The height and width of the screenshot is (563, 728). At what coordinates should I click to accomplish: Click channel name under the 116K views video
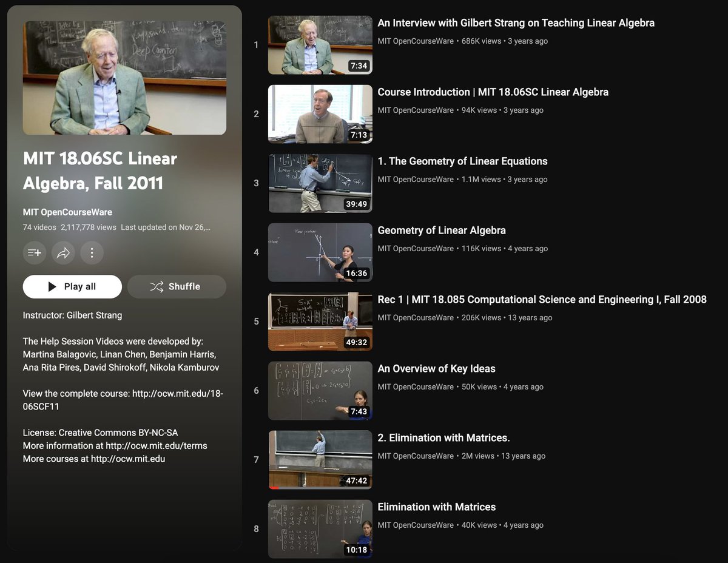point(416,249)
